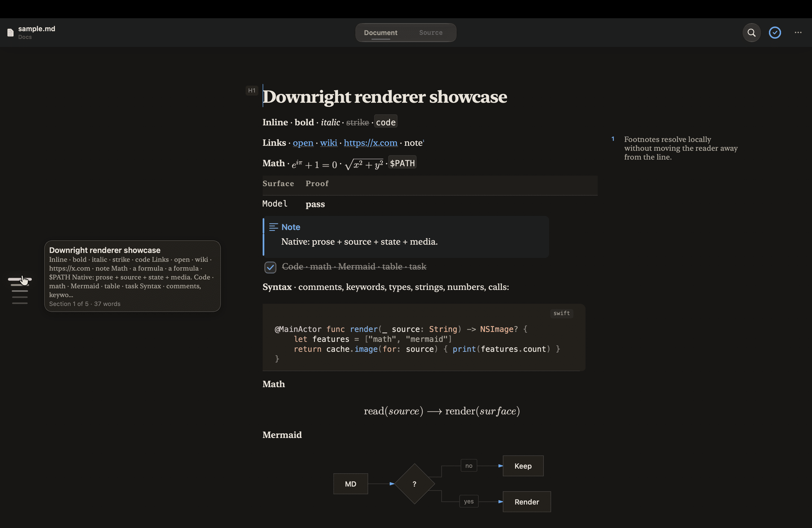Click the swift language badge on code block

pyautogui.click(x=561, y=313)
